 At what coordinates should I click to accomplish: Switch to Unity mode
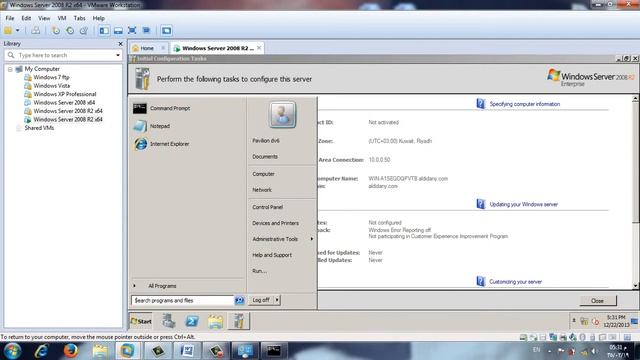point(146,31)
